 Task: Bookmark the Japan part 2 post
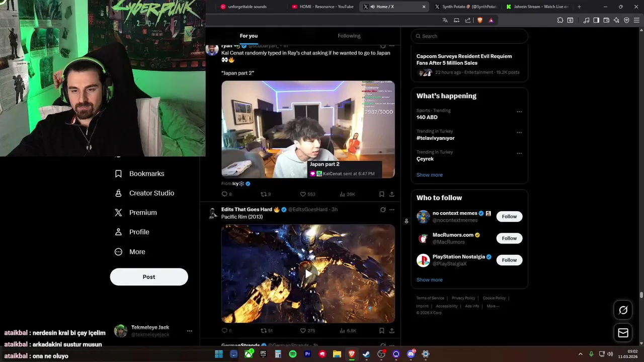point(382,194)
